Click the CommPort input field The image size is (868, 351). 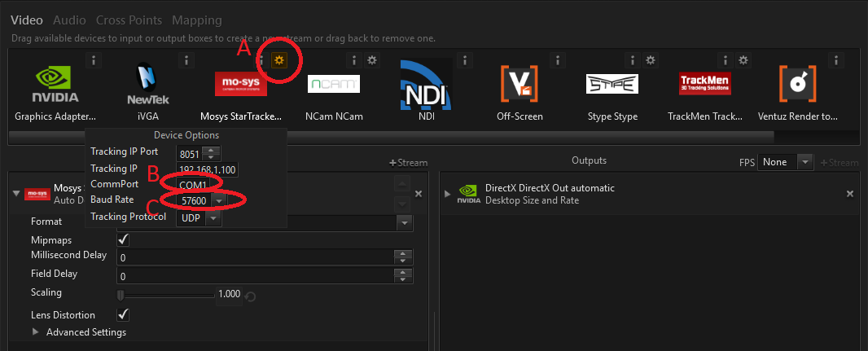(198, 185)
